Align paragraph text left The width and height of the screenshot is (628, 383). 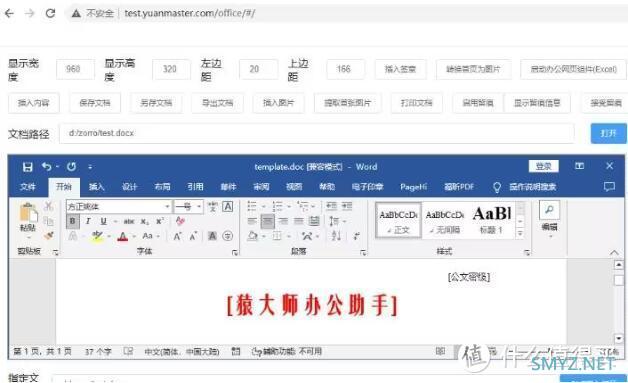point(252,221)
